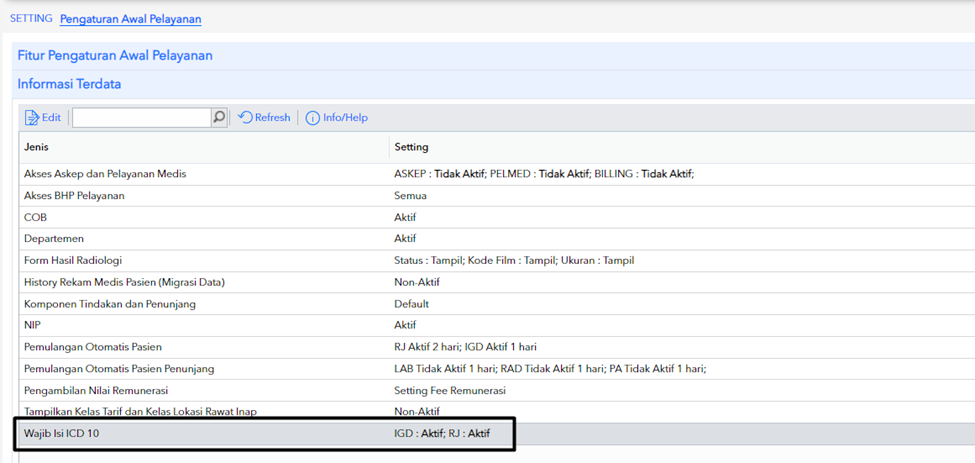The width and height of the screenshot is (975, 463).
Task: Click the magnifier search icon
Action: coord(219,118)
